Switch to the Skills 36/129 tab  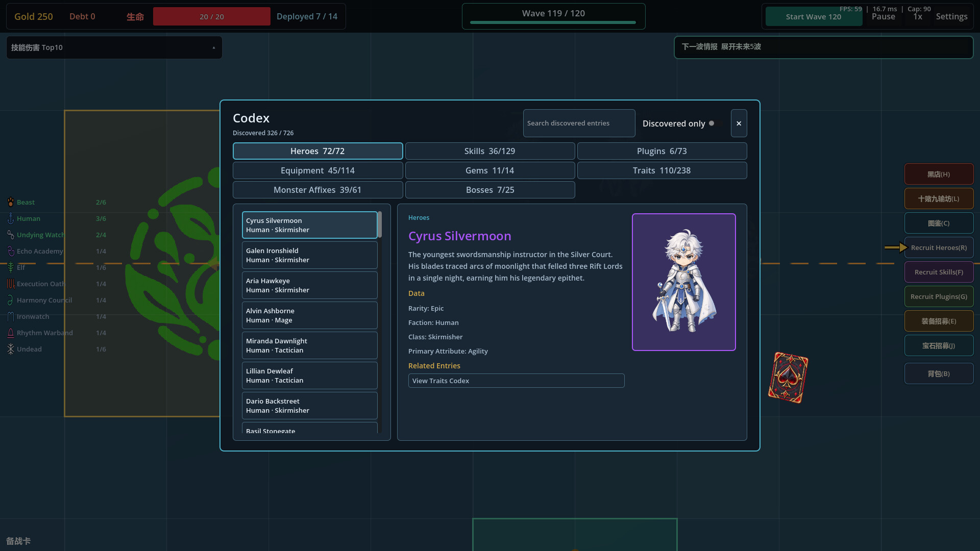click(x=490, y=151)
